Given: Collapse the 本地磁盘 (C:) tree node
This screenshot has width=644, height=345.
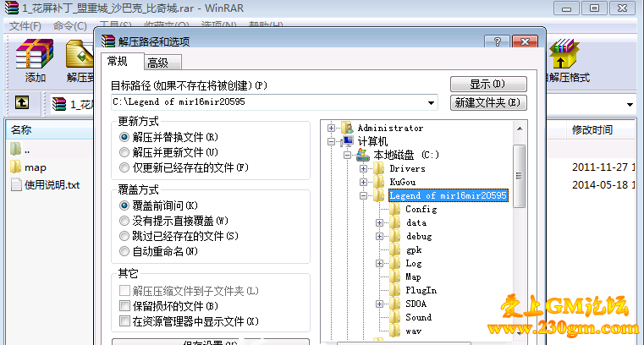Looking at the screenshot, I should (347, 155).
